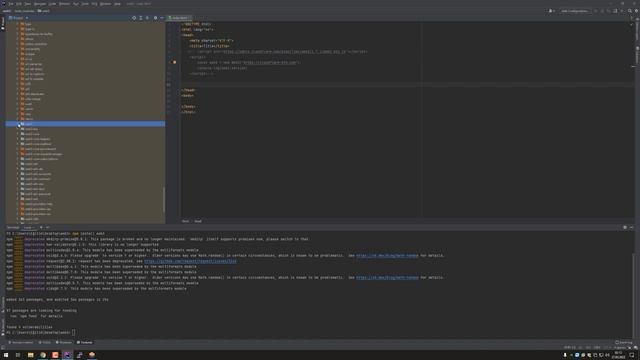Open the terminal session dropdown arrow
This screenshot has height=360, width=640.
coord(47,227)
